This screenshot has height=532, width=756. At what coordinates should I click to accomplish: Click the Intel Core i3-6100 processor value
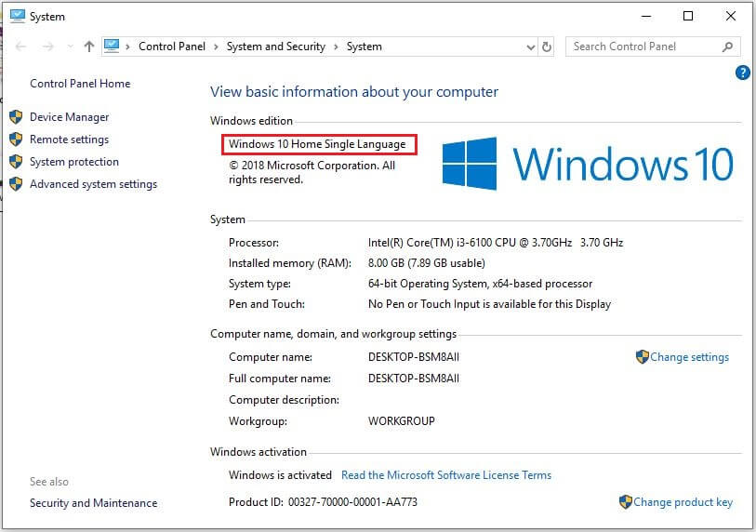point(496,243)
